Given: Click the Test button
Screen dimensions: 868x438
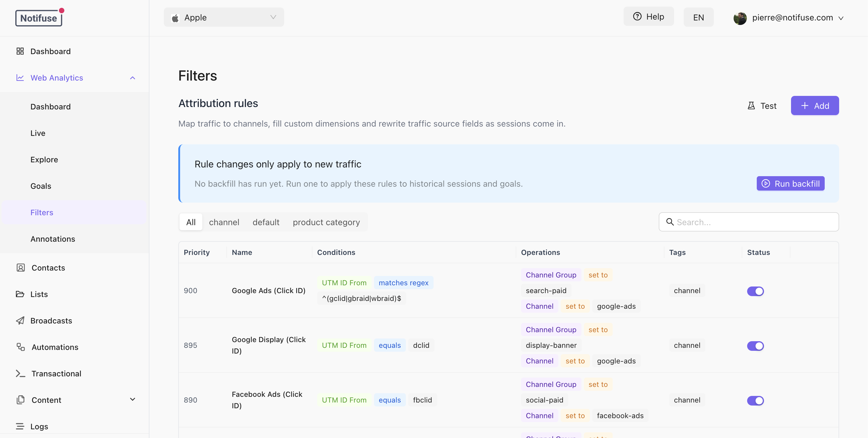Looking at the screenshot, I should (x=762, y=106).
